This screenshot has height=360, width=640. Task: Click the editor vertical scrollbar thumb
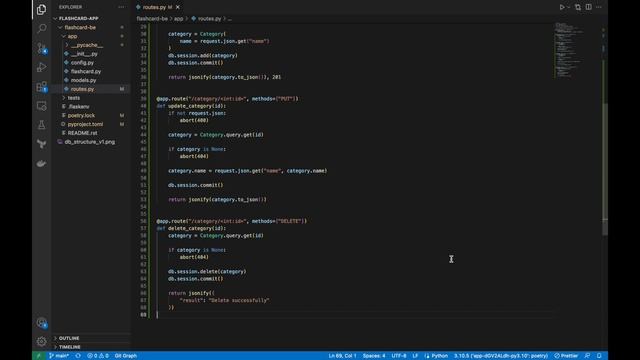tap(605, 168)
